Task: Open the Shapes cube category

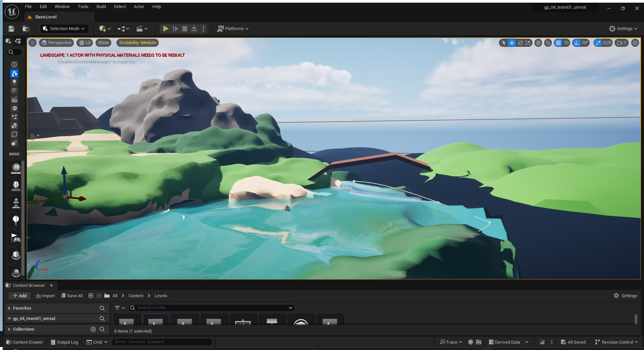Action: tap(14, 91)
